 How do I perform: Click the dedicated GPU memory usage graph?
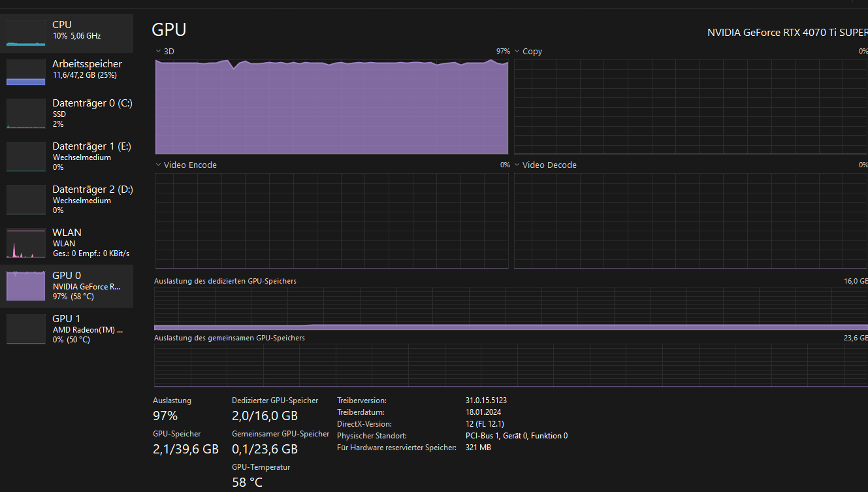[511, 308]
